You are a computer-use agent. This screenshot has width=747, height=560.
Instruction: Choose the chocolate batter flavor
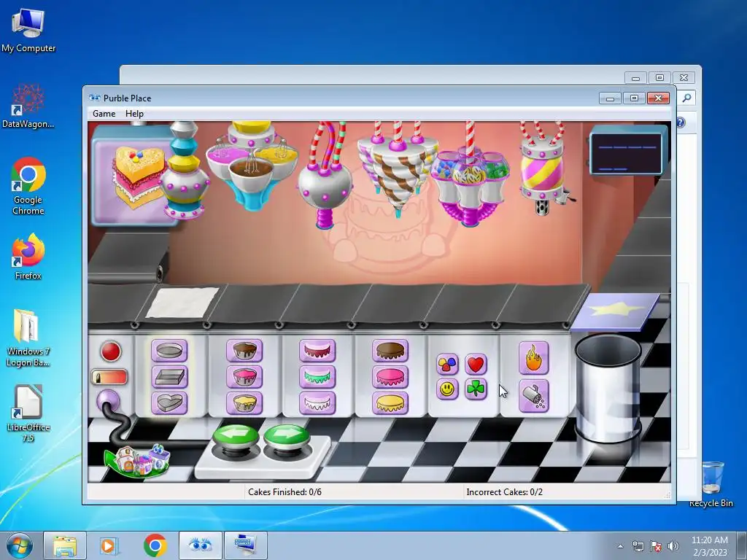tap(244, 351)
